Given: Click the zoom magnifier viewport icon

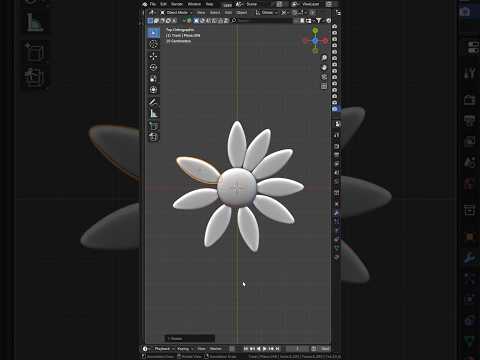Looking at the screenshot, I should click(x=324, y=58).
